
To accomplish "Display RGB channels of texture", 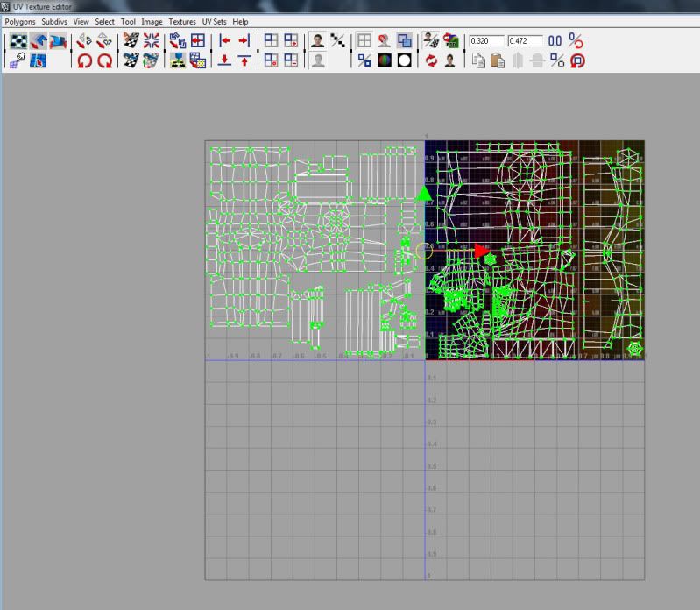I will point(385,60).
